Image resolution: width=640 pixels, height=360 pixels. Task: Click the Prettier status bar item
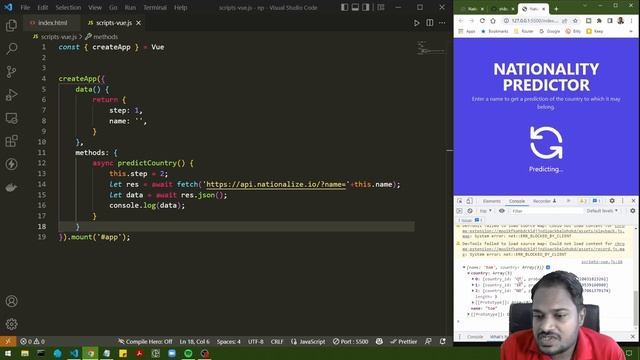(x=404, y=341)
